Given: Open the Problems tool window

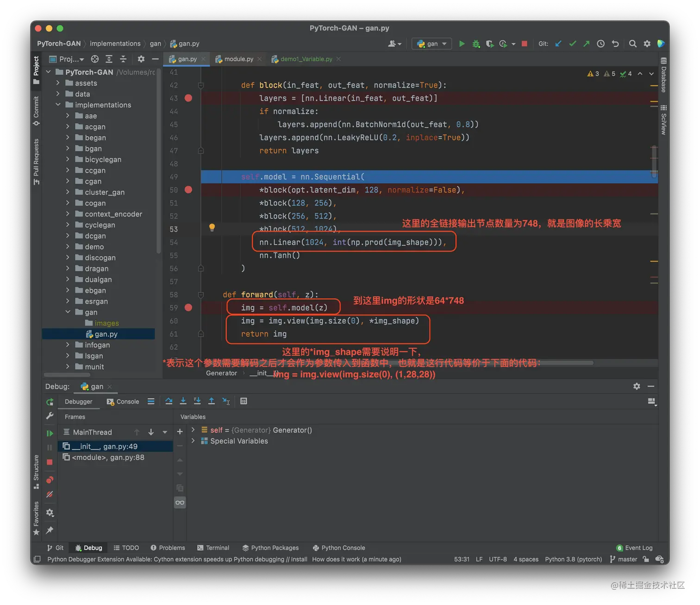Looking at the screenshot, I should tap(168, 548).
